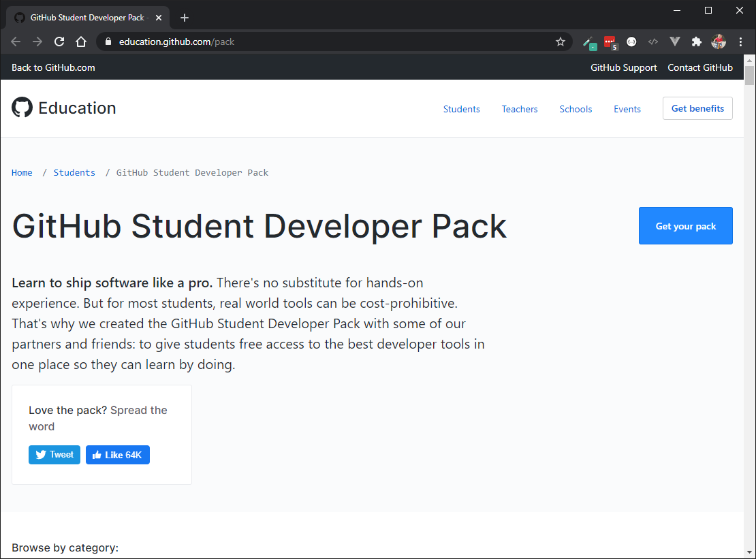Click the Home breadcrumb link

[22, 172]
